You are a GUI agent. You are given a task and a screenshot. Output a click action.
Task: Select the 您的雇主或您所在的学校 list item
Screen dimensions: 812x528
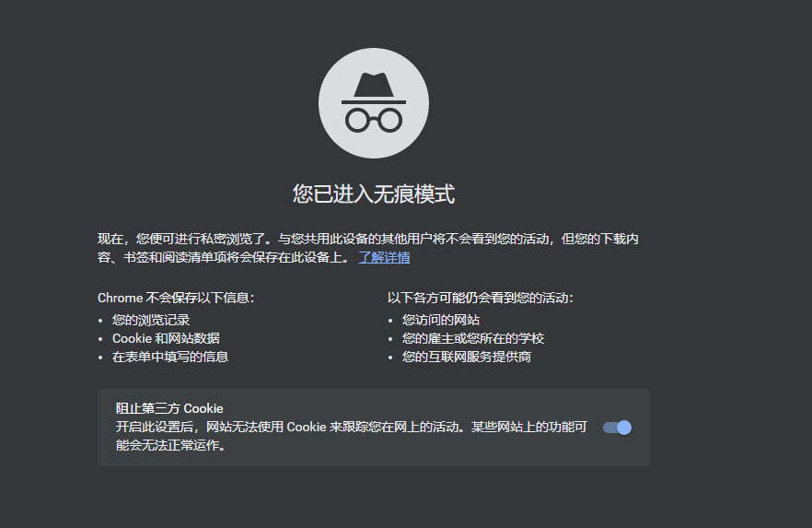[x=473, y=338]
